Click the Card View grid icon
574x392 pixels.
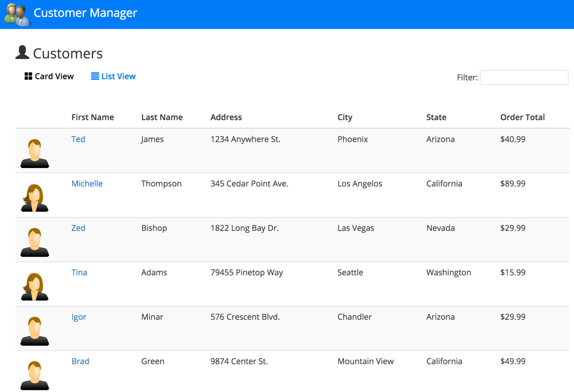pyautogui.click(x=28, y=76)
